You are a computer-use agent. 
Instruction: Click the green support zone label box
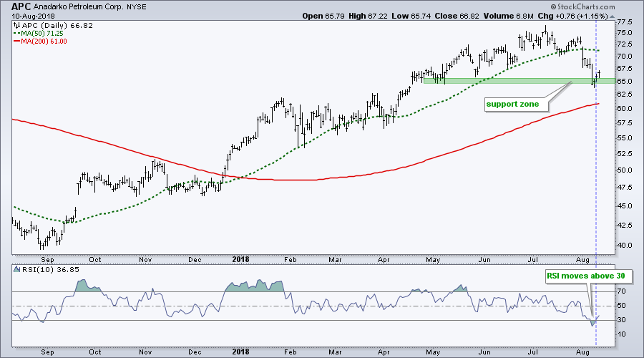[516, 105]
